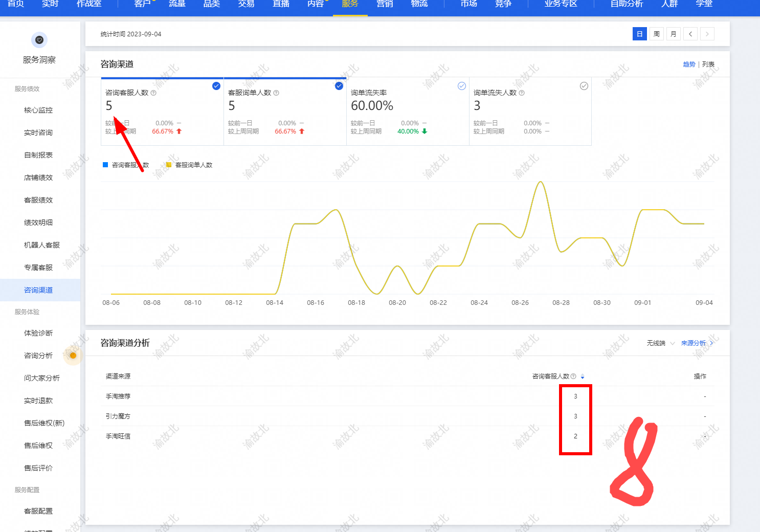The width and height of the screenshot is (760, 532).
Task: Open the 无线端 dropdown
Action: pos(661,343)
